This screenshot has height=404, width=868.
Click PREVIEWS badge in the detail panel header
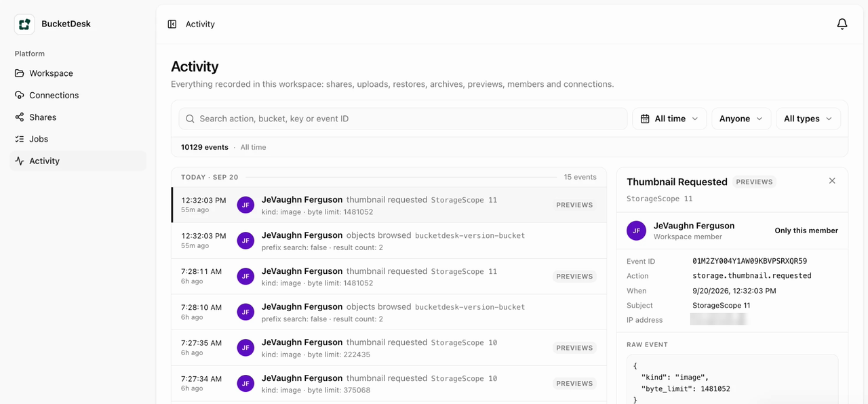pyautogui.click(x=754, y=182)
